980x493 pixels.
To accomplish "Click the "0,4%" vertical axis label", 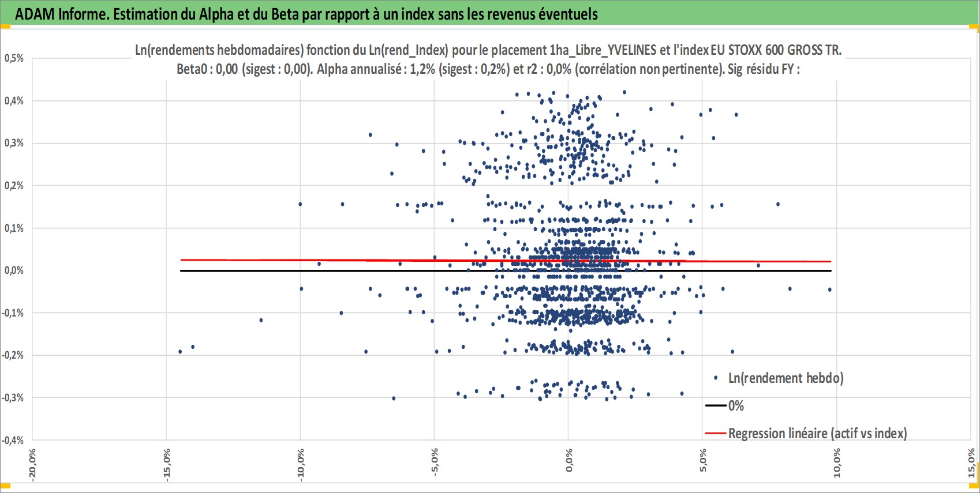I will pyautogui.click(x=14, y=101).
